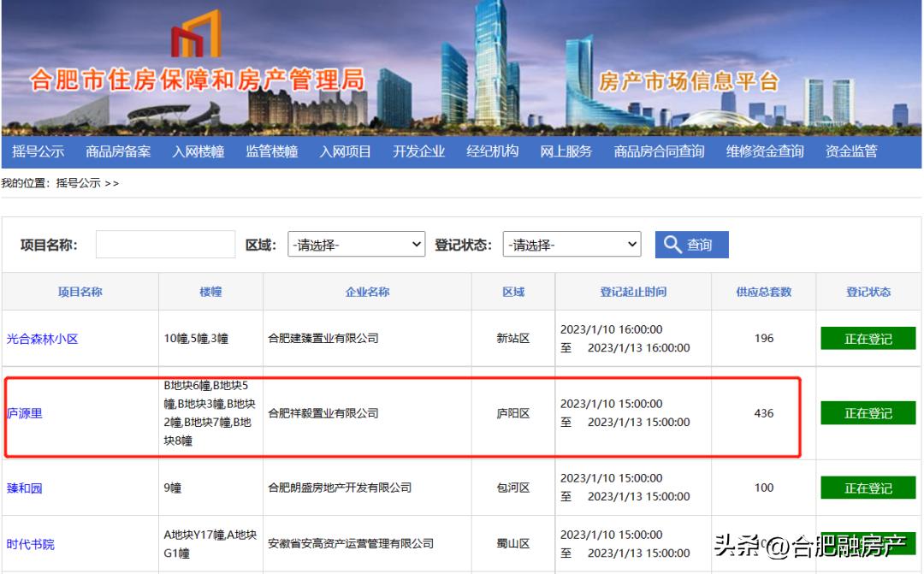The height and width of the screenshot is (574, 924).
Task: Open the 庐源里 project link
Action: 26,413
